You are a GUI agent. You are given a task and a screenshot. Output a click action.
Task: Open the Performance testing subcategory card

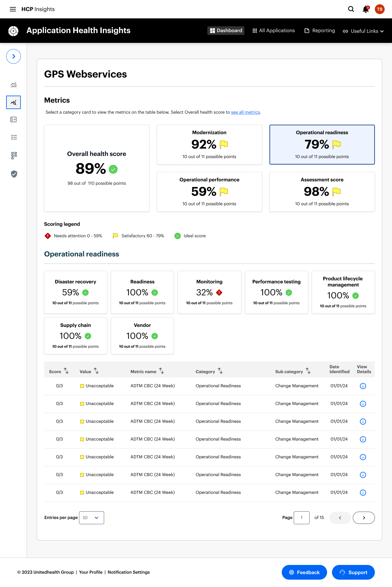(277, 292)
